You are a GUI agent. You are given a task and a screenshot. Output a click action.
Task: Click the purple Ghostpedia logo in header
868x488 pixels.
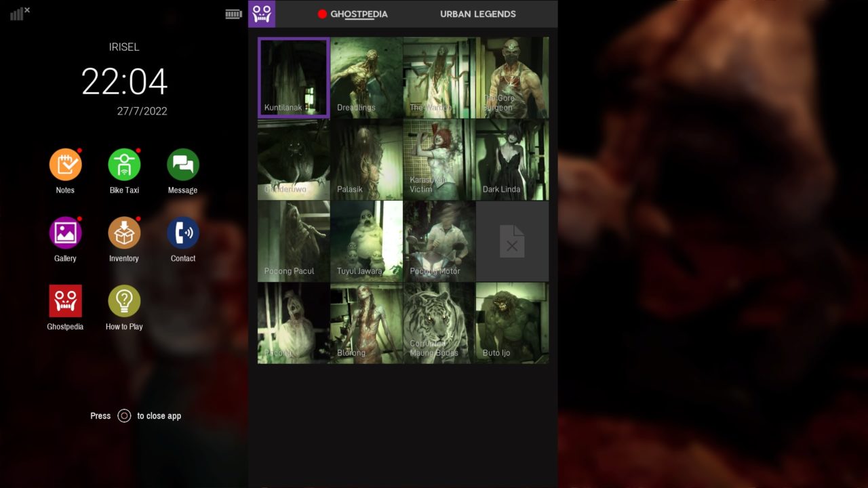(262, 14)
